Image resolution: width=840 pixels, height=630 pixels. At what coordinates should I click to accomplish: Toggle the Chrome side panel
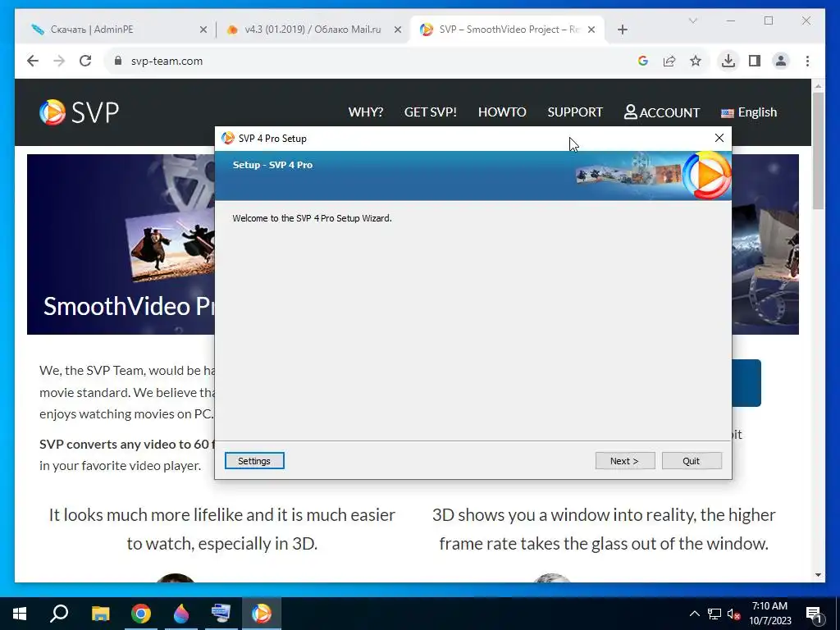(755, 61)
